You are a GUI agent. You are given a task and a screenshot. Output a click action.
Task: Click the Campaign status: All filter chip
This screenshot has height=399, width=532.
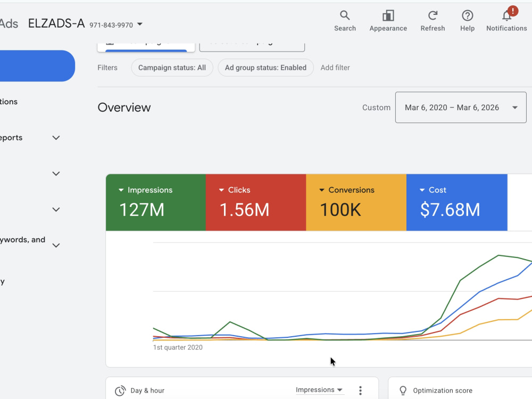(x=172, y=68)
